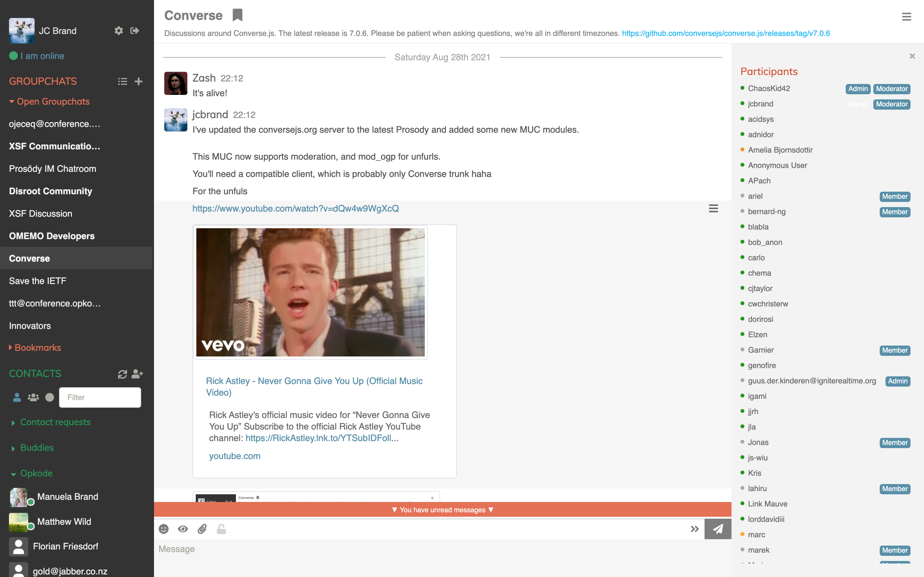The height and width of the screenshot is (577, 924).
Task: Click the message overflow menu icon
Action: pos(714,209)
